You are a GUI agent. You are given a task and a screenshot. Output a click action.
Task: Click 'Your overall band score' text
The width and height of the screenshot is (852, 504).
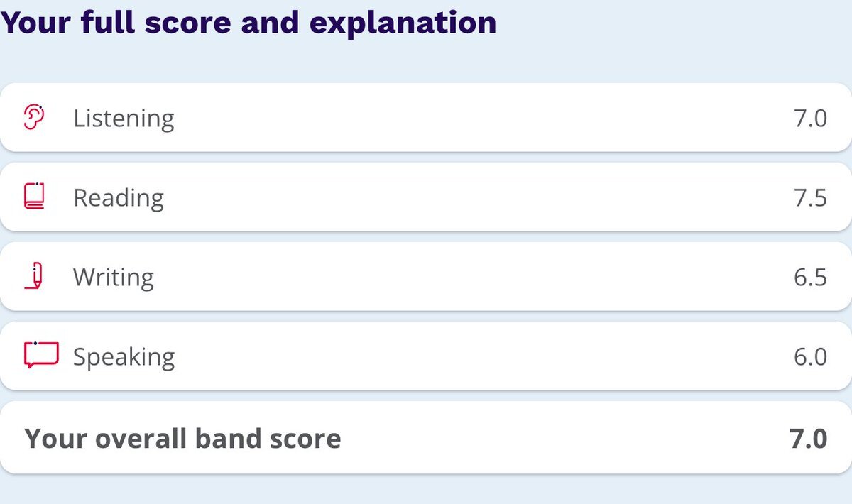pyautogui.click(x=183, y=439)
